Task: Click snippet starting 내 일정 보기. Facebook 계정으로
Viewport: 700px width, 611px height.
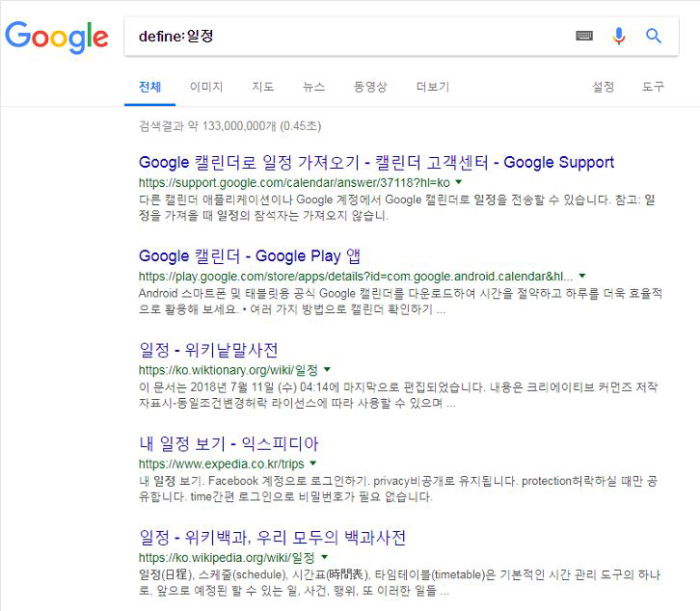Action: 398,490
